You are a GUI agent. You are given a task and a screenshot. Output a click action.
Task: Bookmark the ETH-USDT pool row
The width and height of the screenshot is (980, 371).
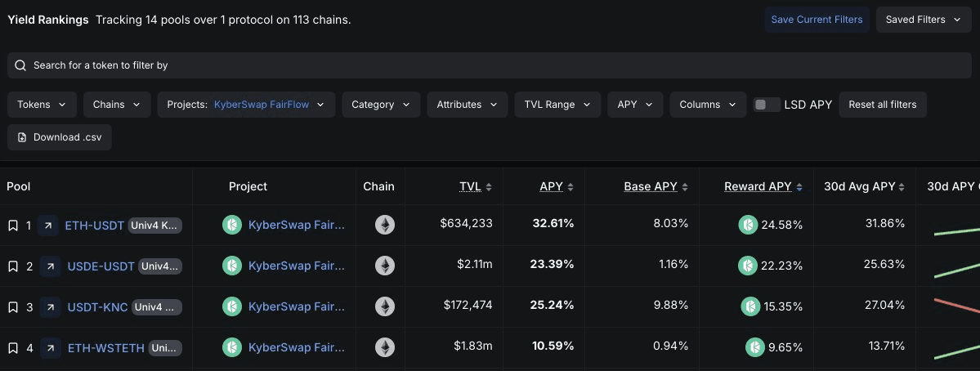(12, 226)
